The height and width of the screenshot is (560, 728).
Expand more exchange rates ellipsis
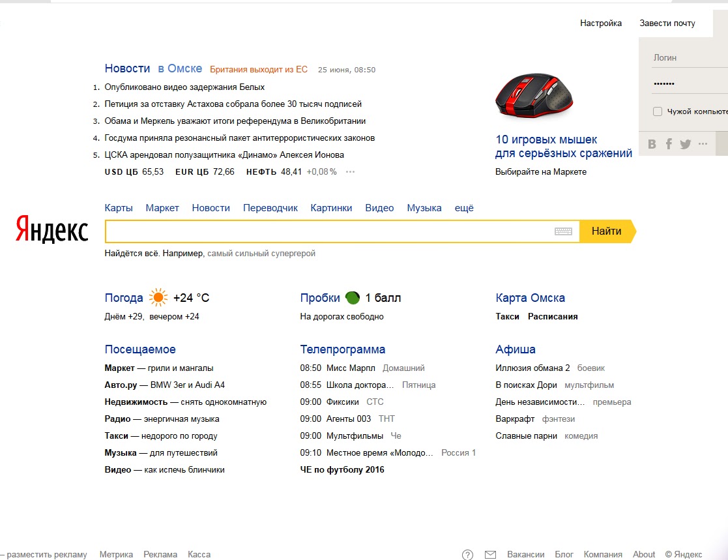pyautogui.click(x=350, y=172)
